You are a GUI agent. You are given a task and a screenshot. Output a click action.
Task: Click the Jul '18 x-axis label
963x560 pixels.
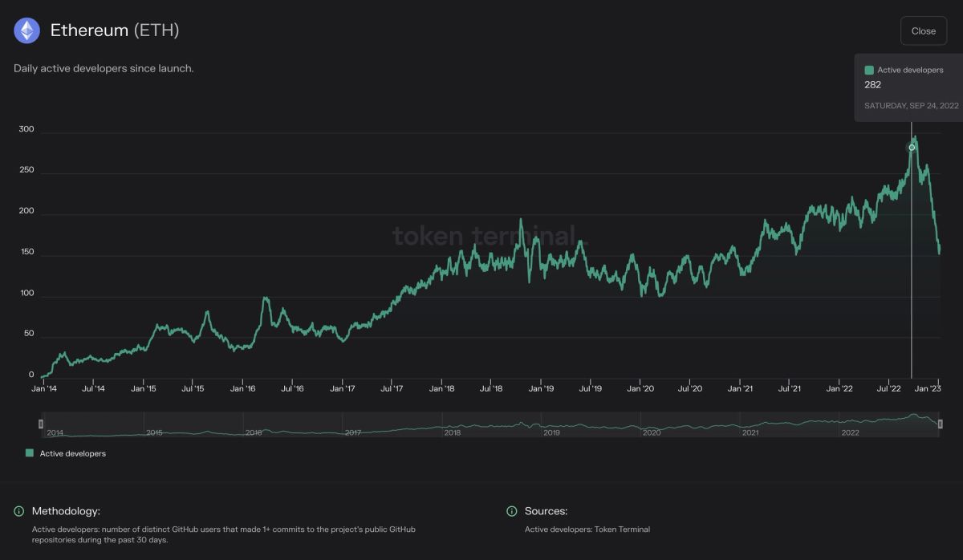click(491, 389)
